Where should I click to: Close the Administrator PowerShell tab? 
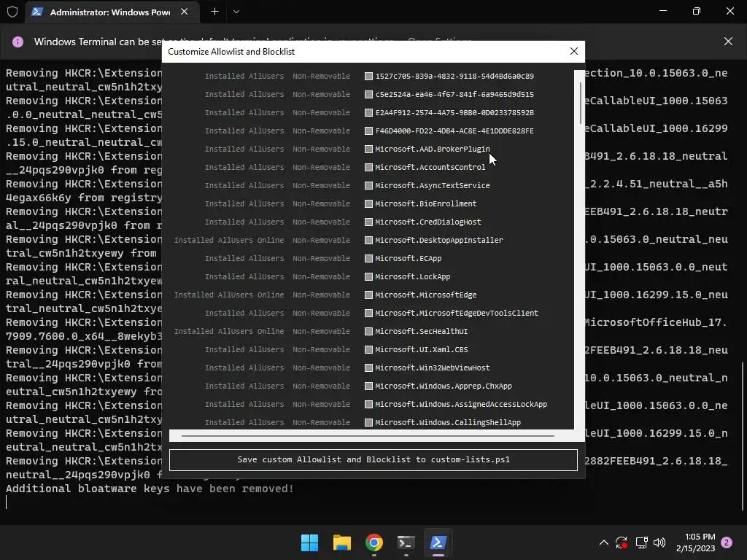[185, 12]
